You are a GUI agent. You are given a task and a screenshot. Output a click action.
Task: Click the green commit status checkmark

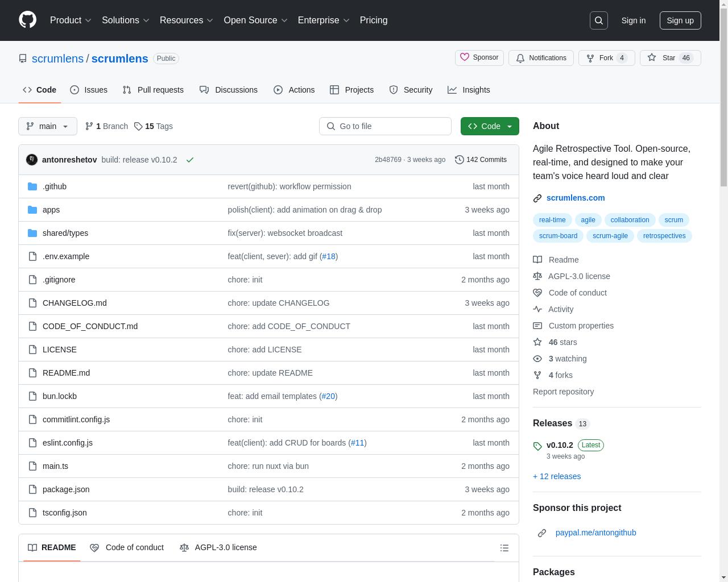click(x=190, y=160)
